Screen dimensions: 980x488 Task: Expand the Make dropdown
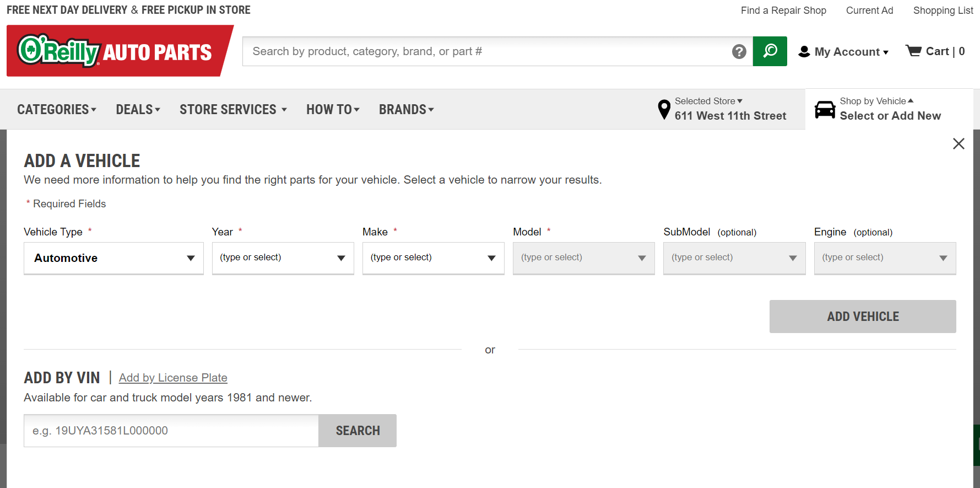tap(433, 258)
